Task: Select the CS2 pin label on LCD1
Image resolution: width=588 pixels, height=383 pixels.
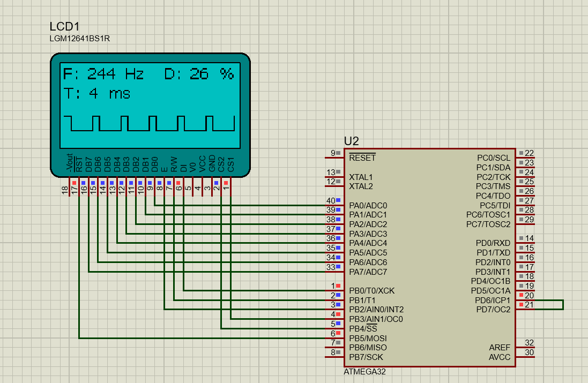Action: pyautogui.click(x=221, y=164)
